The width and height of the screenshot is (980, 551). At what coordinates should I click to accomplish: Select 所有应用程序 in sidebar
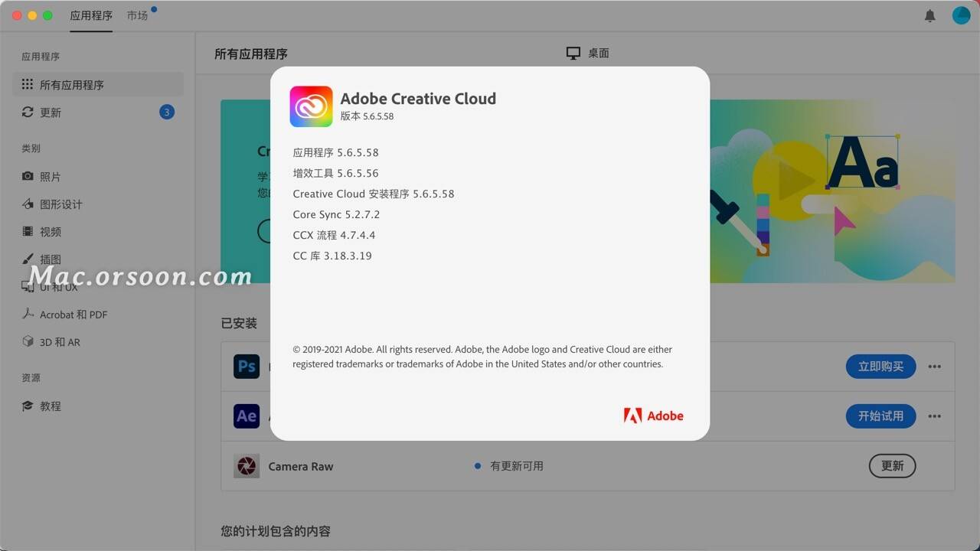(98, 84)
